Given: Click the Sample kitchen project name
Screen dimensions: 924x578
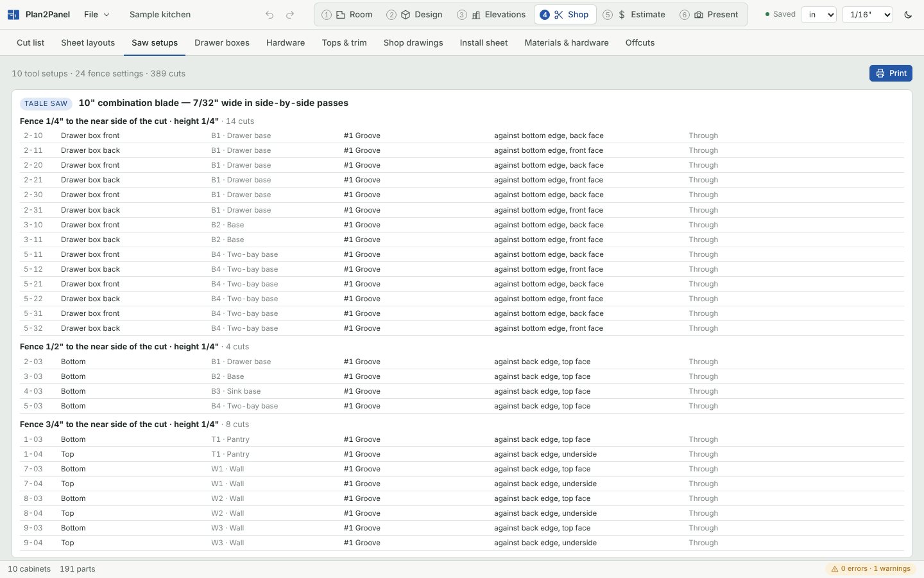Looking at the screenshot, I should tap(160, 14).
